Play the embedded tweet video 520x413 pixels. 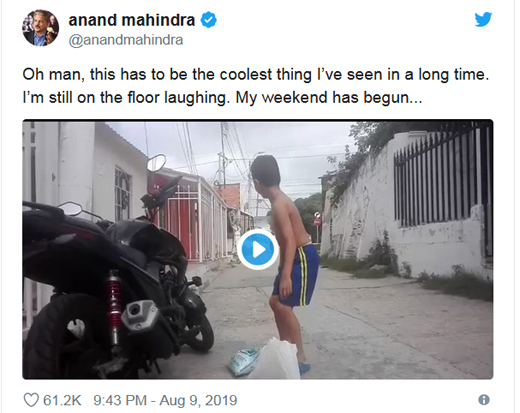(x=258, y=249)
